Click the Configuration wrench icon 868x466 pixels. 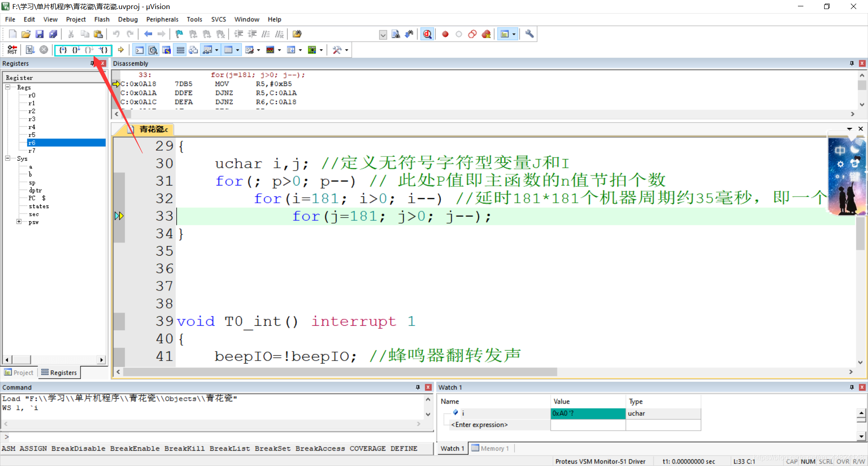[529, 34]
